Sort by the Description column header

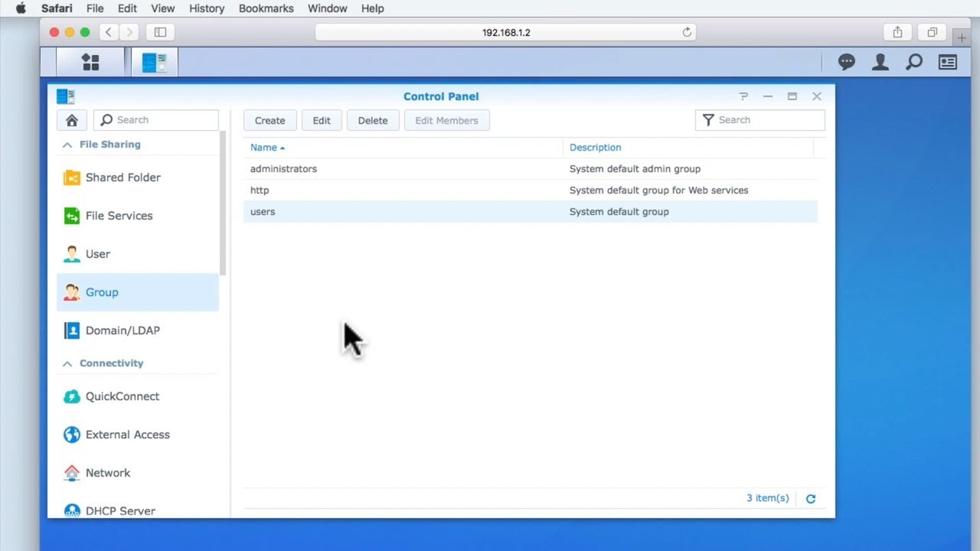pos(688,148)
